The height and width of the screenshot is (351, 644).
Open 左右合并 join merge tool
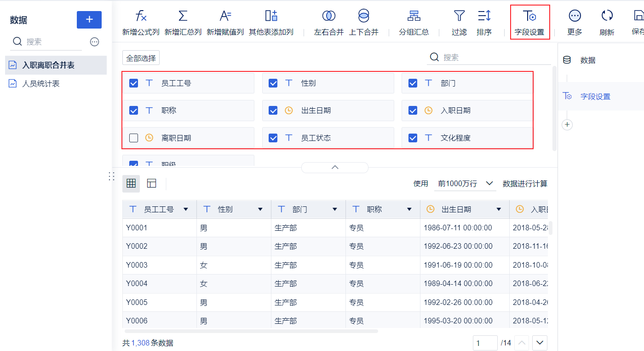[x=328, y=16]
